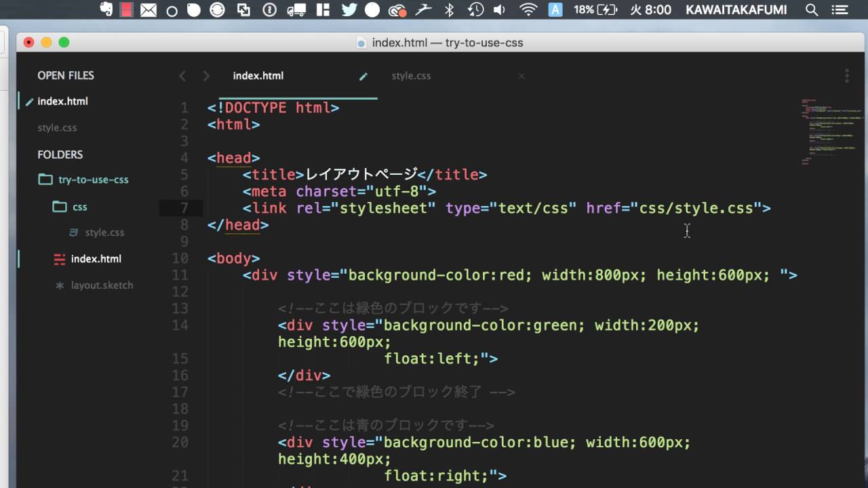Screen dimensions: 868x488
Task: Switch input source via the A icon
Action: click(555, 9)
